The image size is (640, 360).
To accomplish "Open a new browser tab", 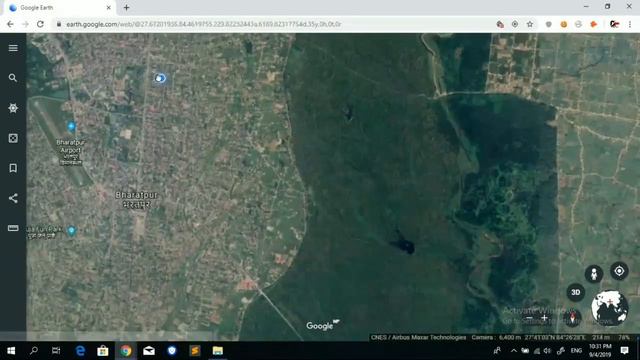I will (127, 7).
